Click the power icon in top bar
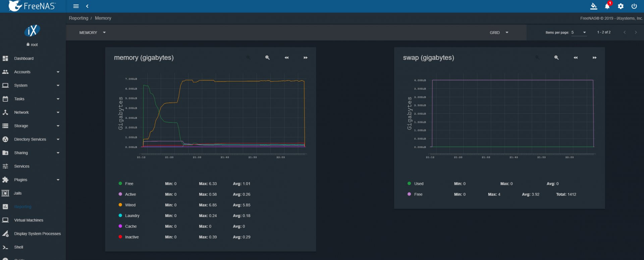The height and width of the screenshot is (260, 644). [634, 6]
